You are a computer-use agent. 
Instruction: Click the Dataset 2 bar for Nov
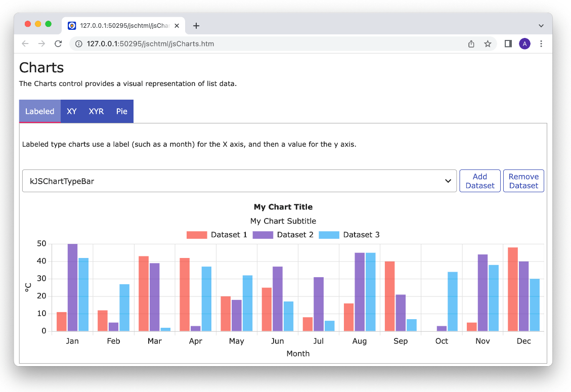click(482, 292)
